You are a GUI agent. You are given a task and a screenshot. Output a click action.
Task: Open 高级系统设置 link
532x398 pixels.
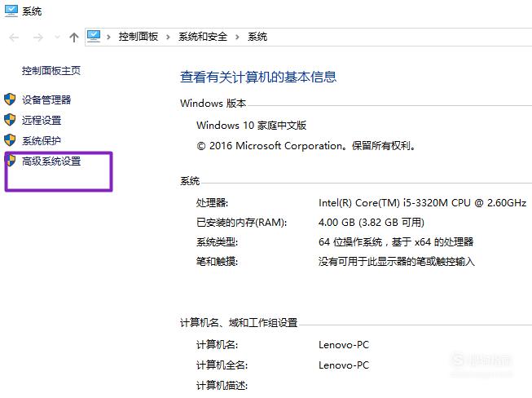(51, 161)
